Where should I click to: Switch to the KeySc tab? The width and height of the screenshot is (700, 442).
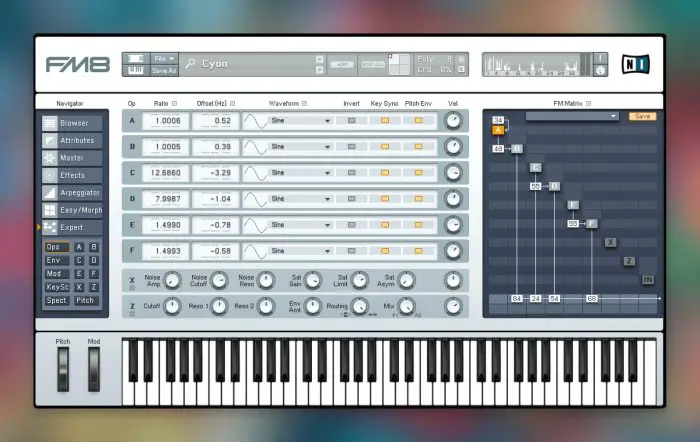[57, 287]
